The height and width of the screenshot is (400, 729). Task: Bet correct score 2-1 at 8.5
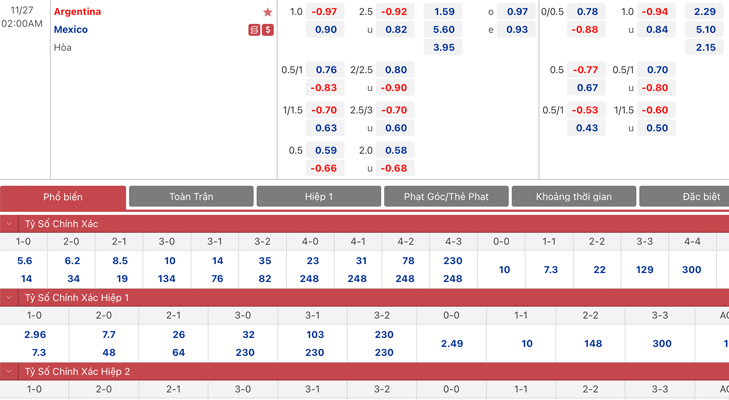tap(120, 261)
